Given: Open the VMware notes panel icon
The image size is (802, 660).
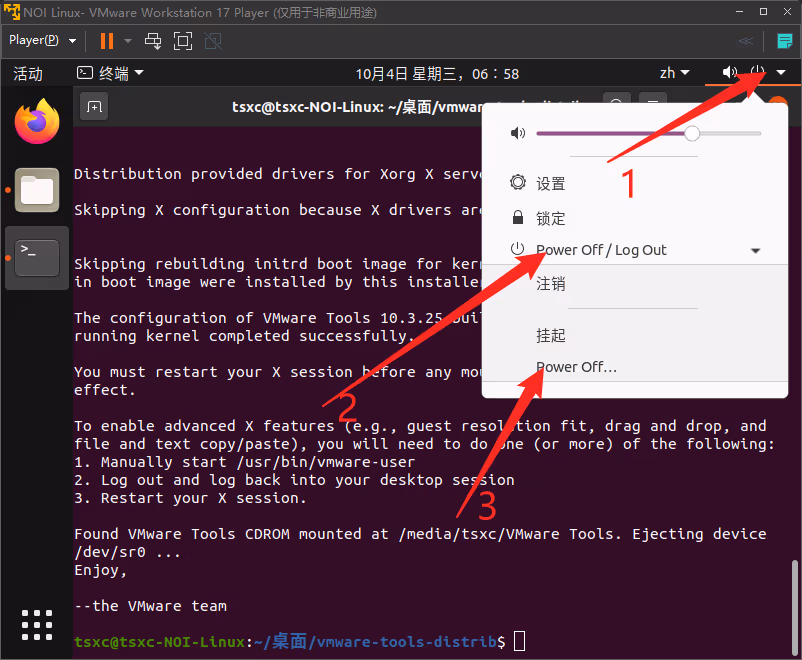Looking at the screenshot, I should coord(784,41).
